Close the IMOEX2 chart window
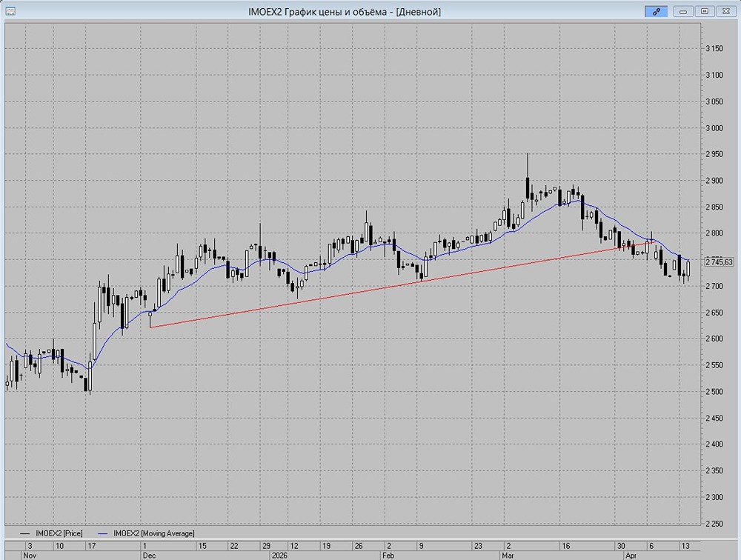 pos(725,11)
